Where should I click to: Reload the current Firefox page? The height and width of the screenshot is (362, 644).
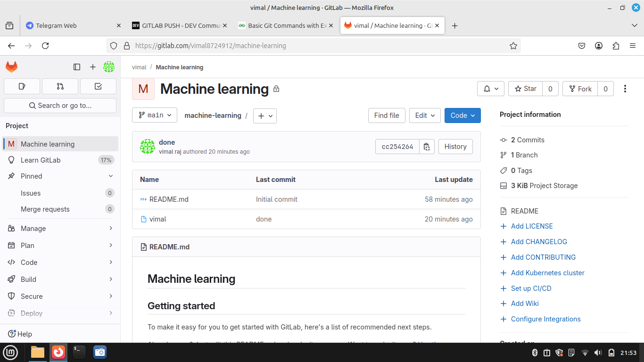[45, 46]
